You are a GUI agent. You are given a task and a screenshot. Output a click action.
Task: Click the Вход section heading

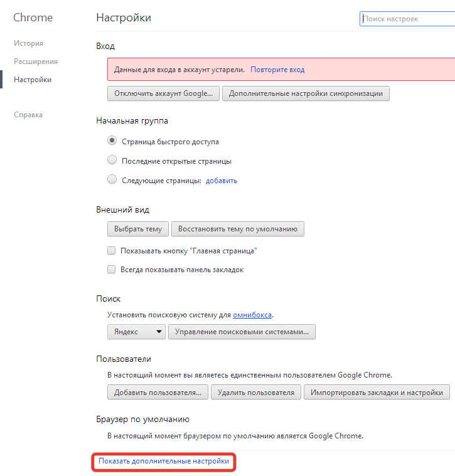pos(105,46)
